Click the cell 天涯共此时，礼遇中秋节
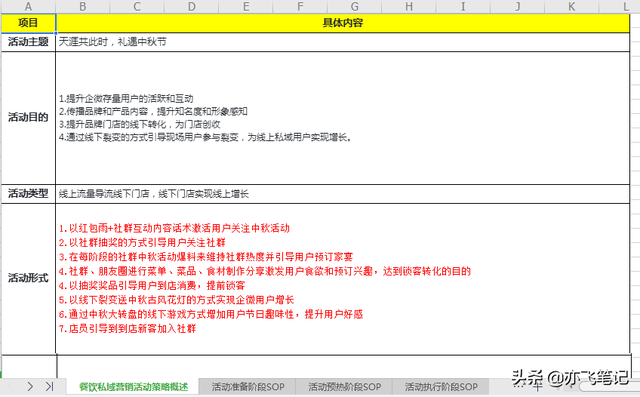 pos(343,42)
